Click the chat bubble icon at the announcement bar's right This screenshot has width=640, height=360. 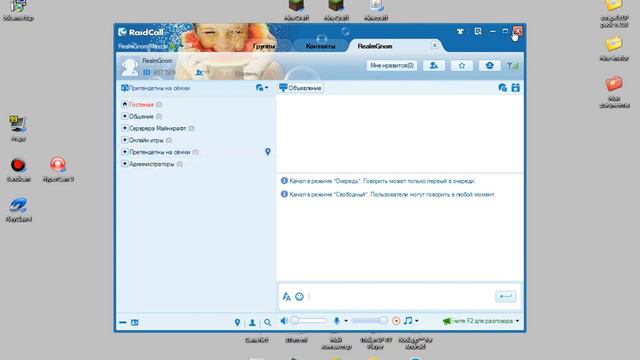(502, 88)
